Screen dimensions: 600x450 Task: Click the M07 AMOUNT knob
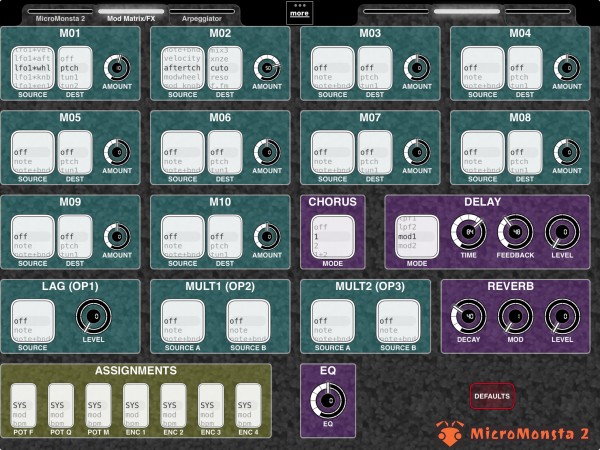click(x=417, y=152)
